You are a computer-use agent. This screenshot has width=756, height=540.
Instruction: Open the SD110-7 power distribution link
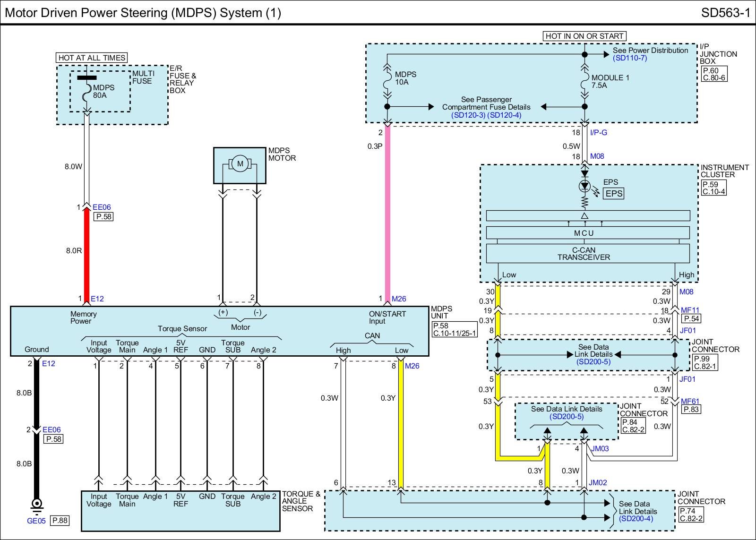click(x=630, y=58)
